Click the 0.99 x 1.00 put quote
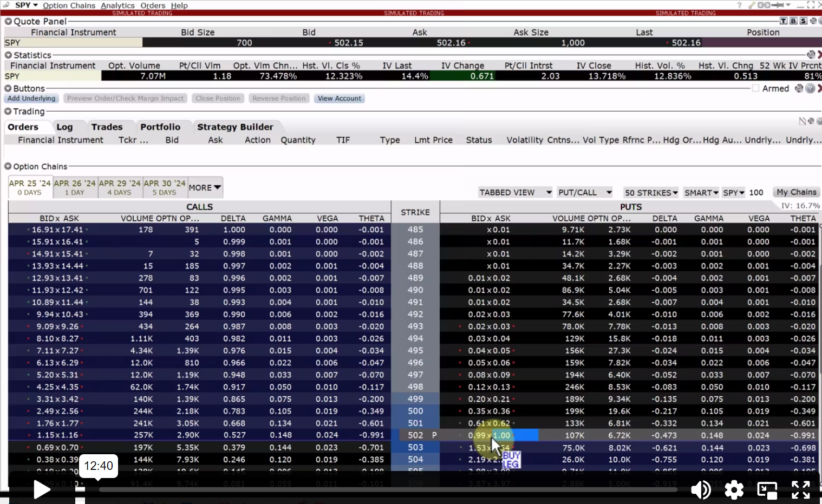822x504 pixels. click(x=490, y=435)
